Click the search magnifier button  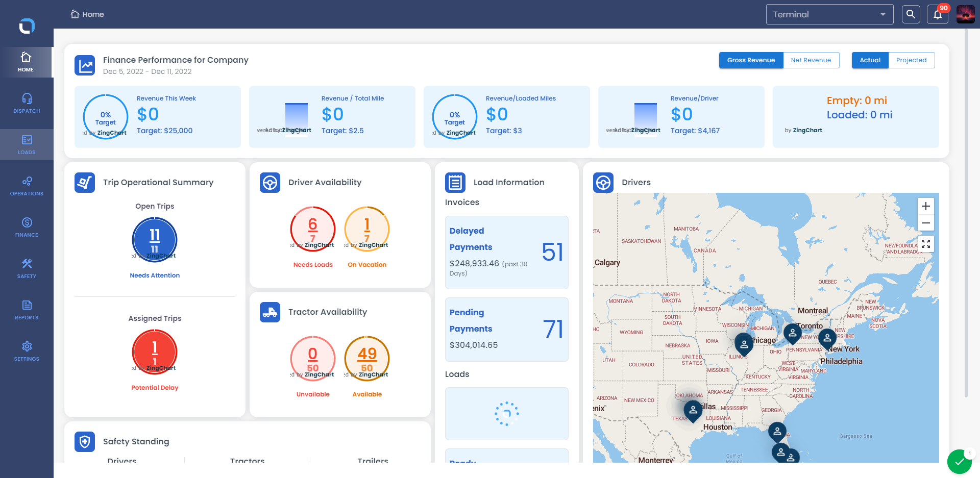[911, 14]
